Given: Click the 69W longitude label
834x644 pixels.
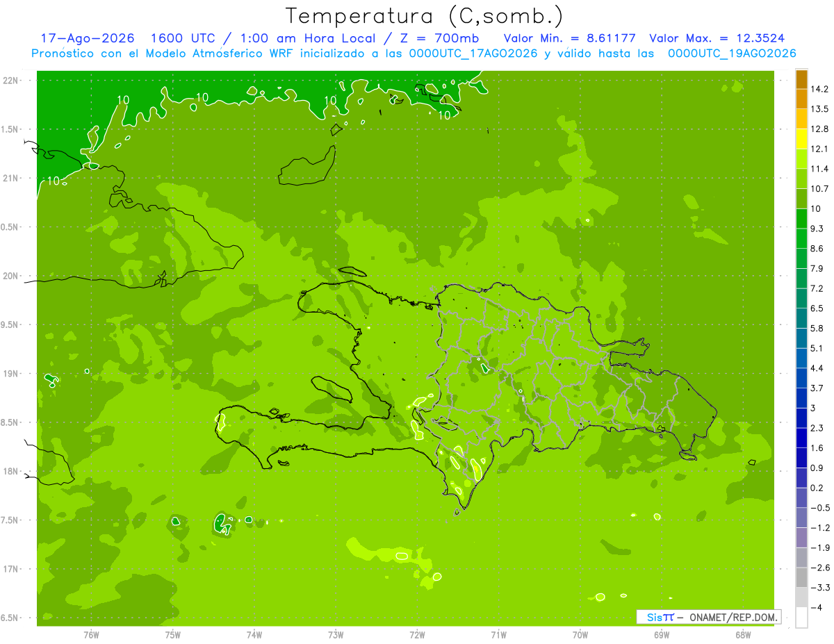Looking at the screenshot, I should (662, 635).
